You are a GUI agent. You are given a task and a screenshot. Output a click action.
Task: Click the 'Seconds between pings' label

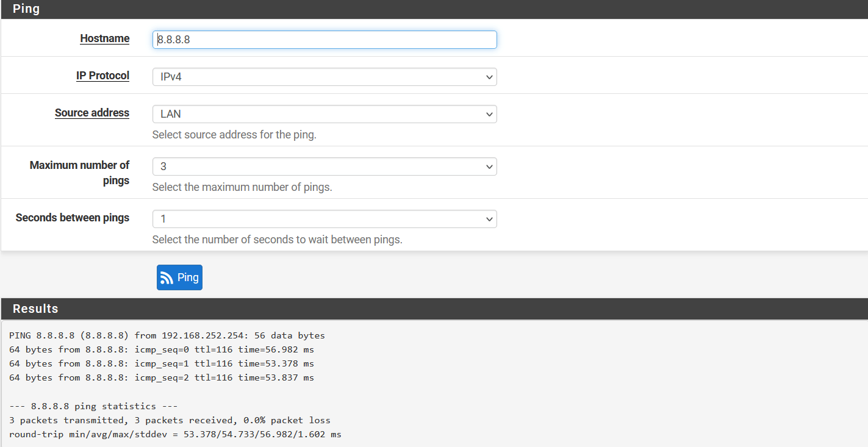73,218
